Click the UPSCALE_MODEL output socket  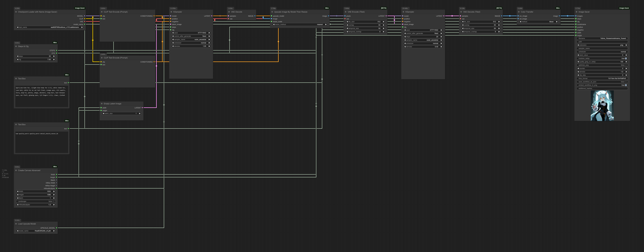pyautogui.click(x=56, y=228)
